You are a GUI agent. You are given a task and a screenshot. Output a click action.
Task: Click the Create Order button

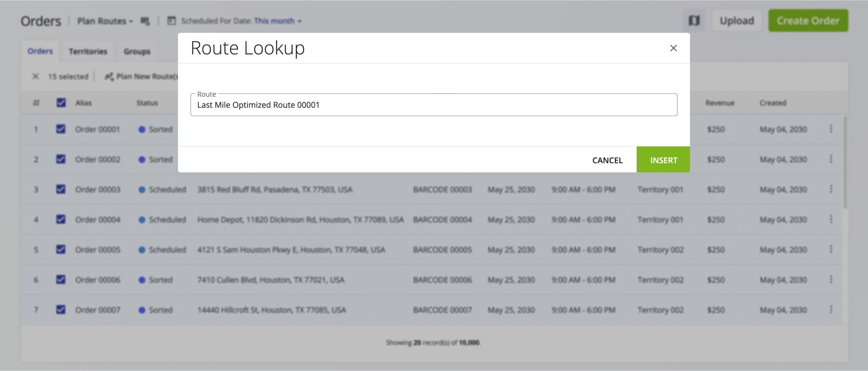pyautogui.click(x=808, y=20)
